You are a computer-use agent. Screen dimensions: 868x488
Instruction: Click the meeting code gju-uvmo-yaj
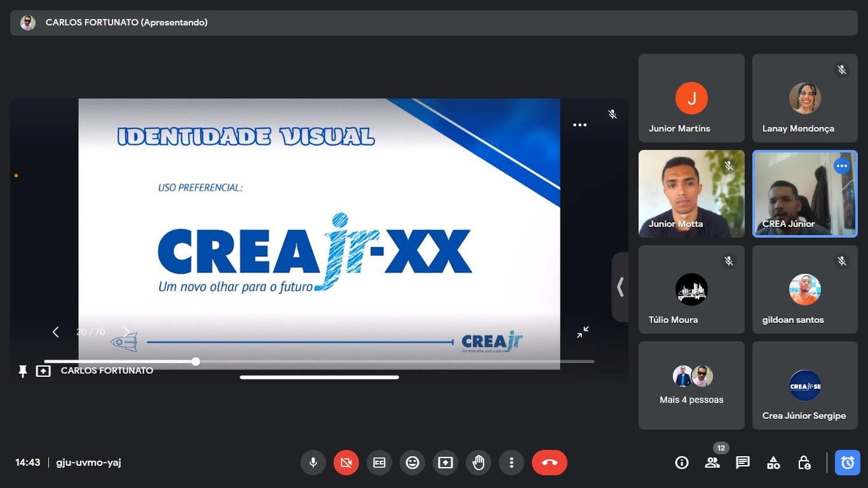88,463
